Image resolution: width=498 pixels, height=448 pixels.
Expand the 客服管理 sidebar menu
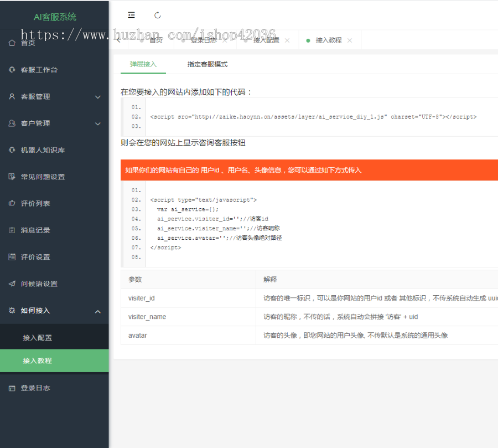tap(54, 96)
